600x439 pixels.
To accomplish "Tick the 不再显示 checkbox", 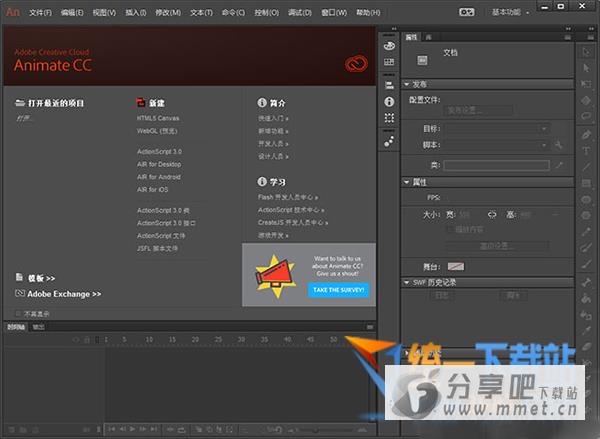I will pyautogui.click(x=18, y=314).
